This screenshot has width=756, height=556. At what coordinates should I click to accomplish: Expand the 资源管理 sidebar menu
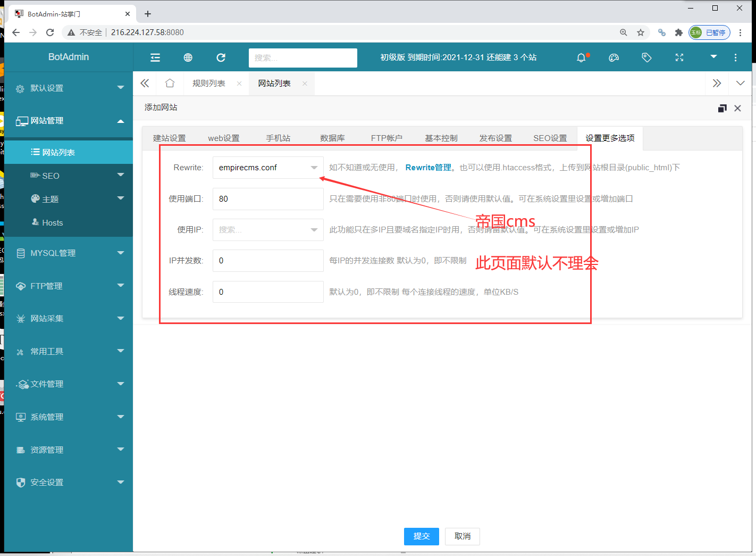click(x=69, y=450)
